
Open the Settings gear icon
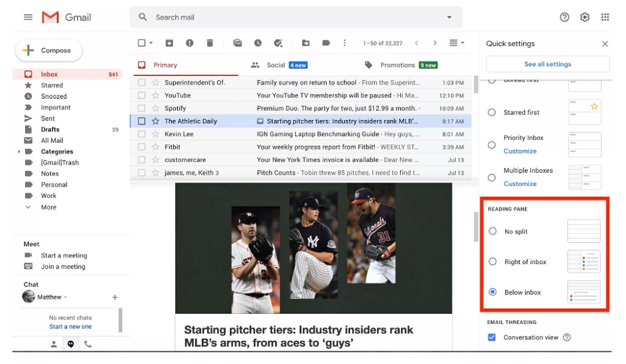click(x=584, y=17)
